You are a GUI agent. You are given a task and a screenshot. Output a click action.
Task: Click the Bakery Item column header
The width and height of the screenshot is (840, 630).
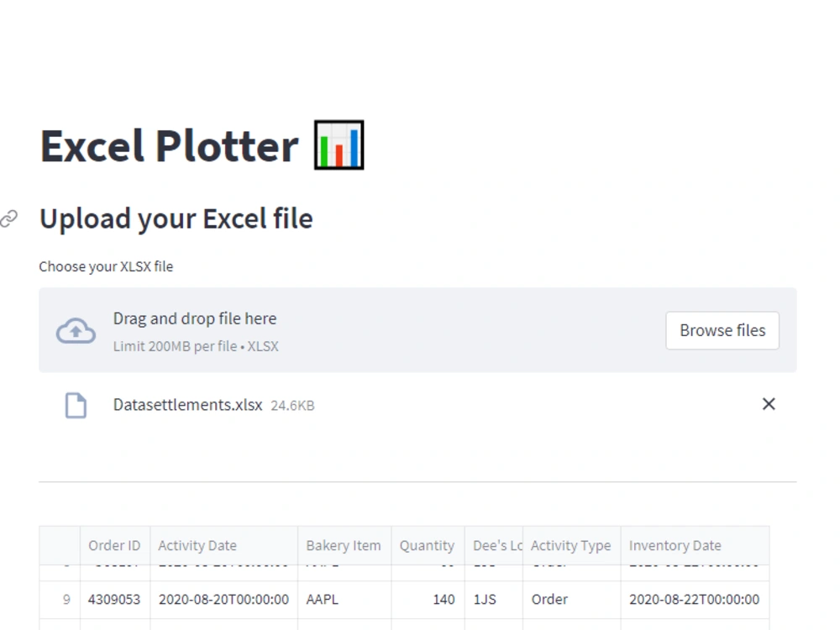344,545
